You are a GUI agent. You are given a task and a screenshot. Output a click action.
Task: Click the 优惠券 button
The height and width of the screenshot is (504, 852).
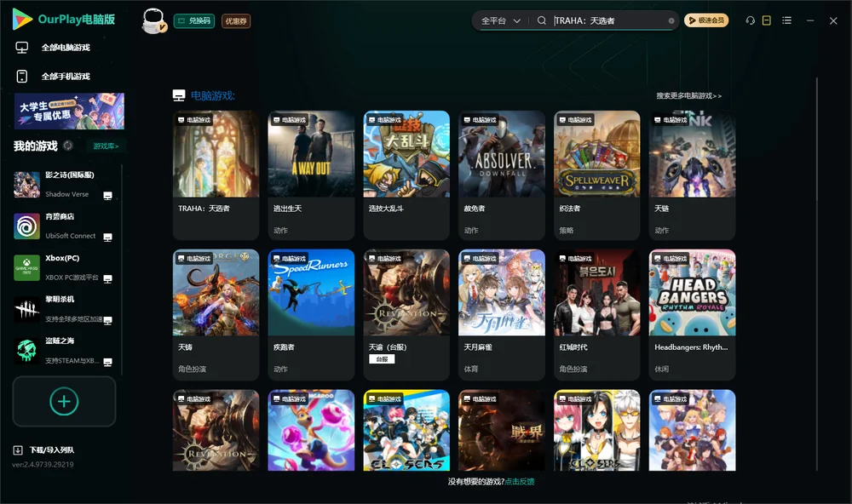click(236, 20)
